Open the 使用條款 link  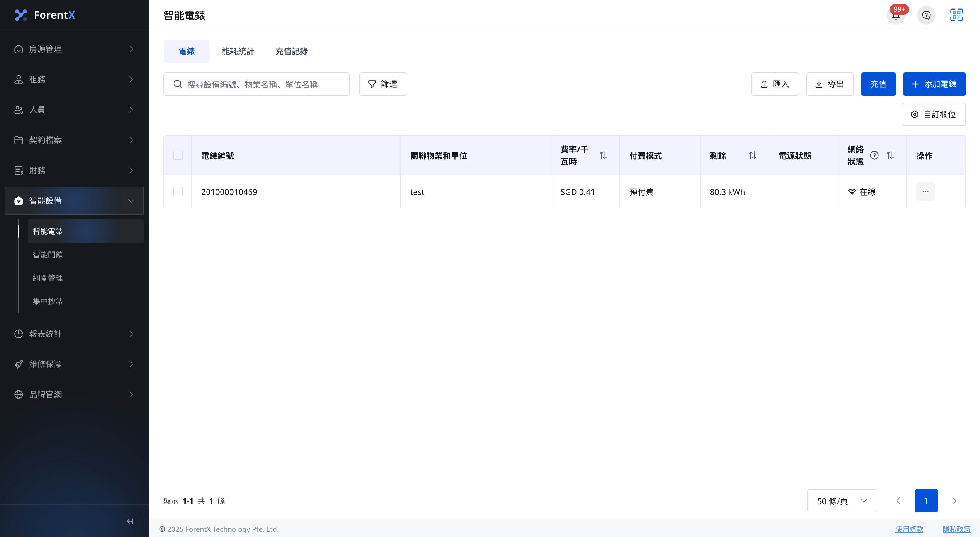(909, 529)
